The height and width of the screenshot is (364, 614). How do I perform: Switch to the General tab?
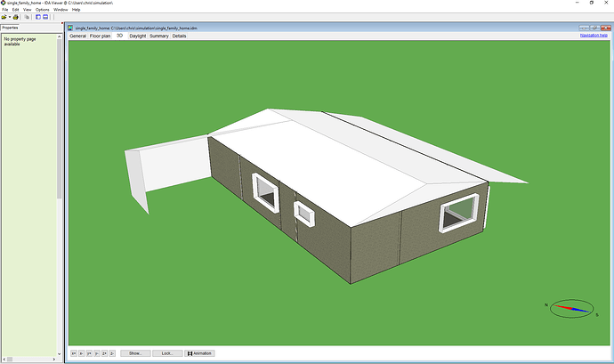[x=77, y=36]
